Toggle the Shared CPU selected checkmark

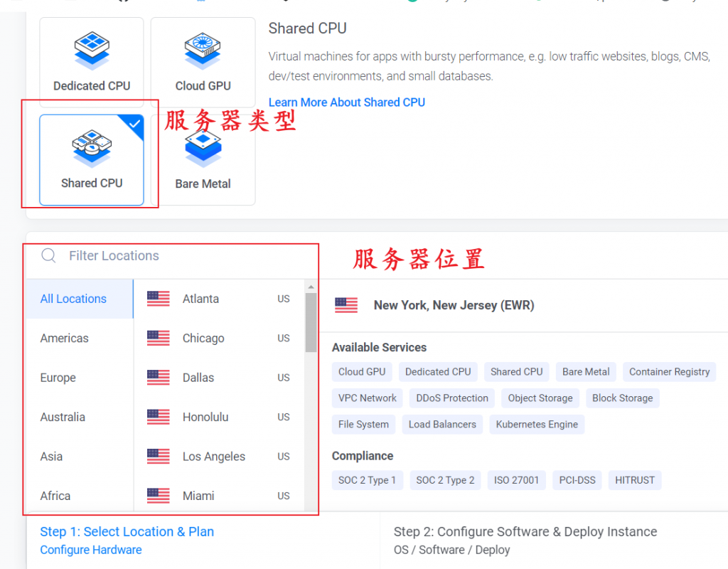point(134,124)
